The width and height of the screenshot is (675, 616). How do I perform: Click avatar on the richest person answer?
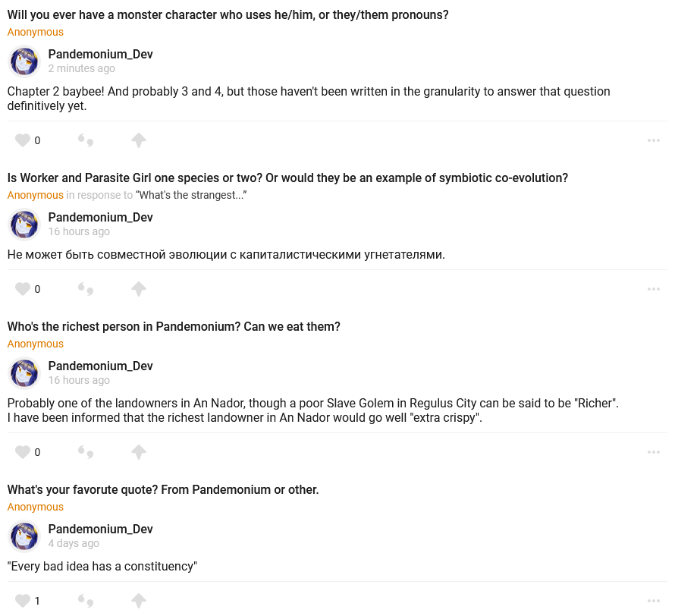[x=24, y=373]
